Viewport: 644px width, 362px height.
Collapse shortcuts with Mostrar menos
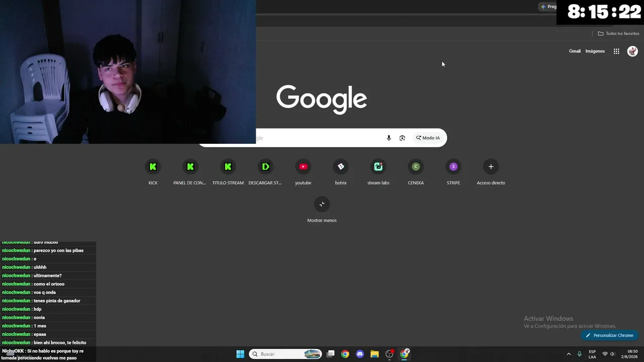[x=322, y=210]
